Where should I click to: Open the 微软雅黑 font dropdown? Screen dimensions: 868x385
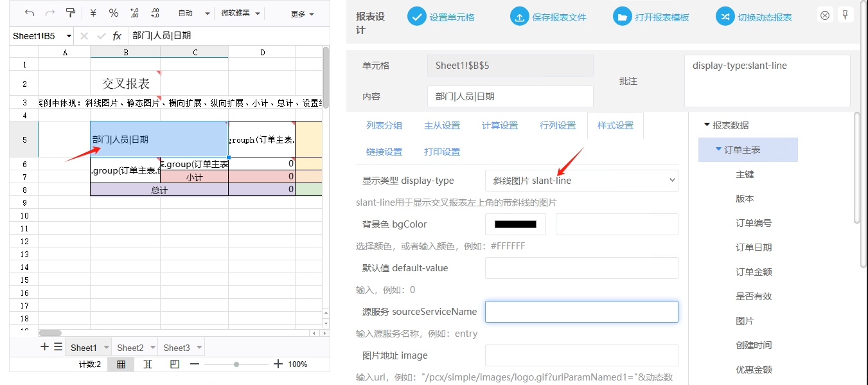[241, 13]
